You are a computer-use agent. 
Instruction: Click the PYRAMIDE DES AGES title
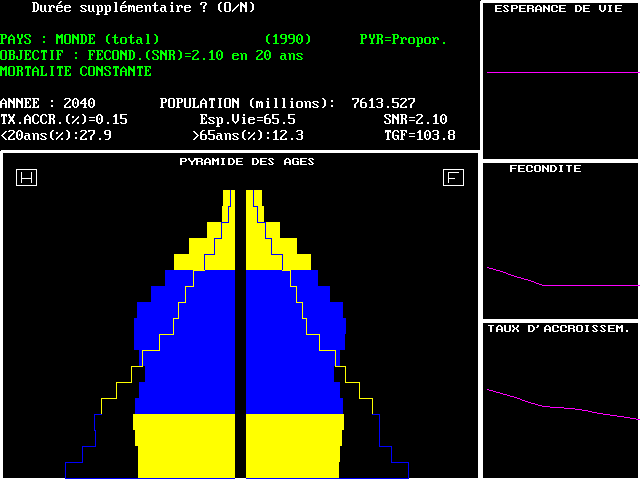coord(247,162)
